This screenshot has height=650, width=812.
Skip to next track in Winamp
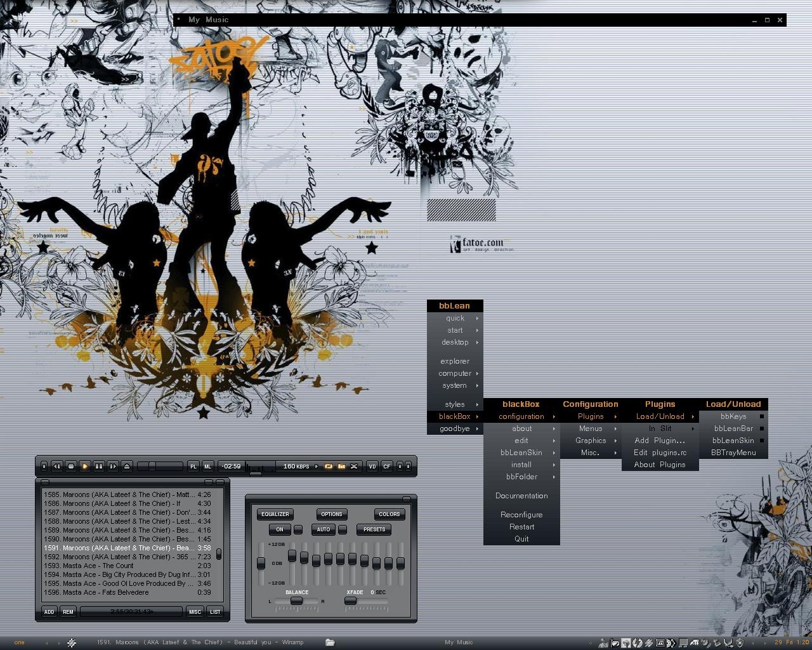(113, 466)
